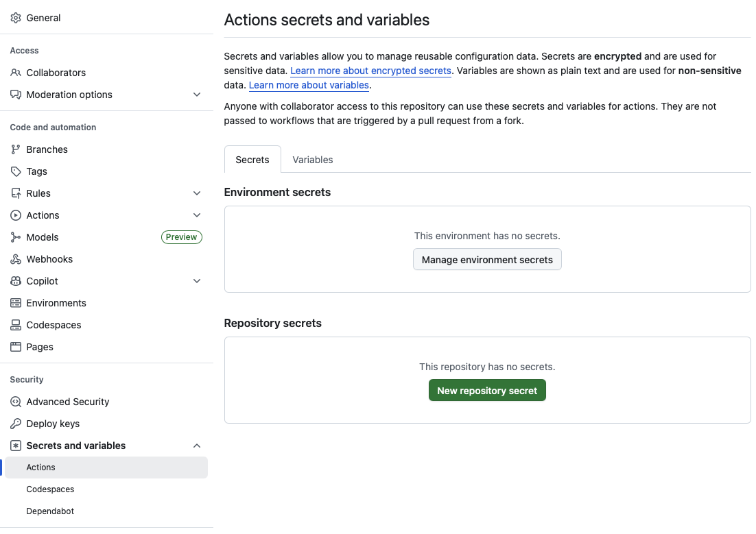Open Webhooks using its icon
Image resolution: width=756 pixels, height=534 pixels.
(x=16, y=259)
